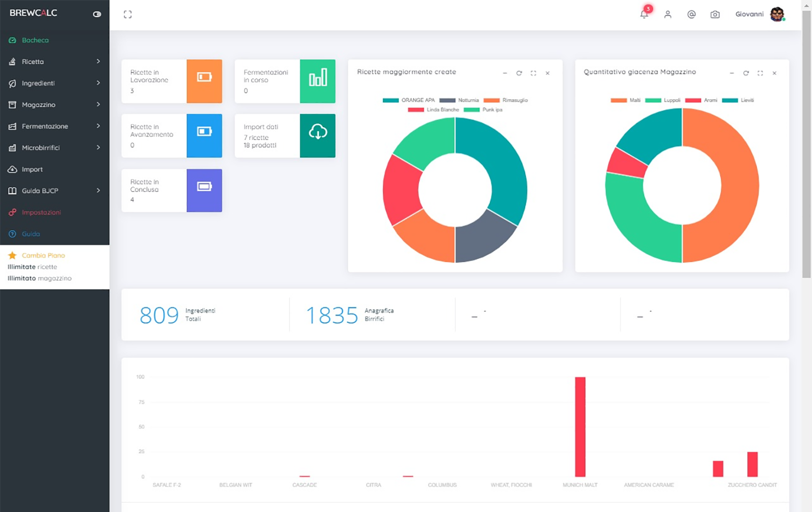
Task: Open the notifications bell
Action: pos(644,14)
